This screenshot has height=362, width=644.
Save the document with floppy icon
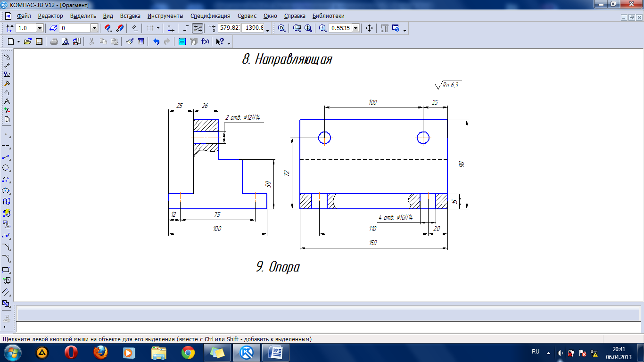pyautogui.click(x=39, y=41)
